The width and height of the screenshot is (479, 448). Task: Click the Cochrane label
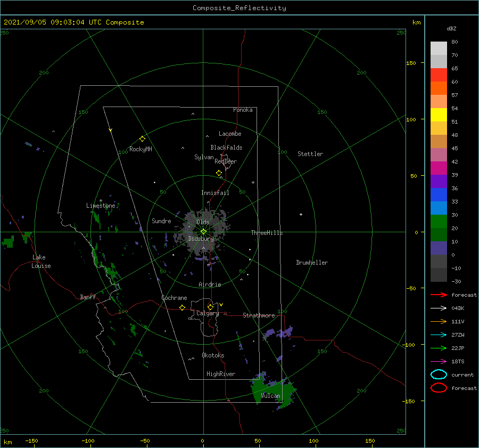[x=174, y=298]
